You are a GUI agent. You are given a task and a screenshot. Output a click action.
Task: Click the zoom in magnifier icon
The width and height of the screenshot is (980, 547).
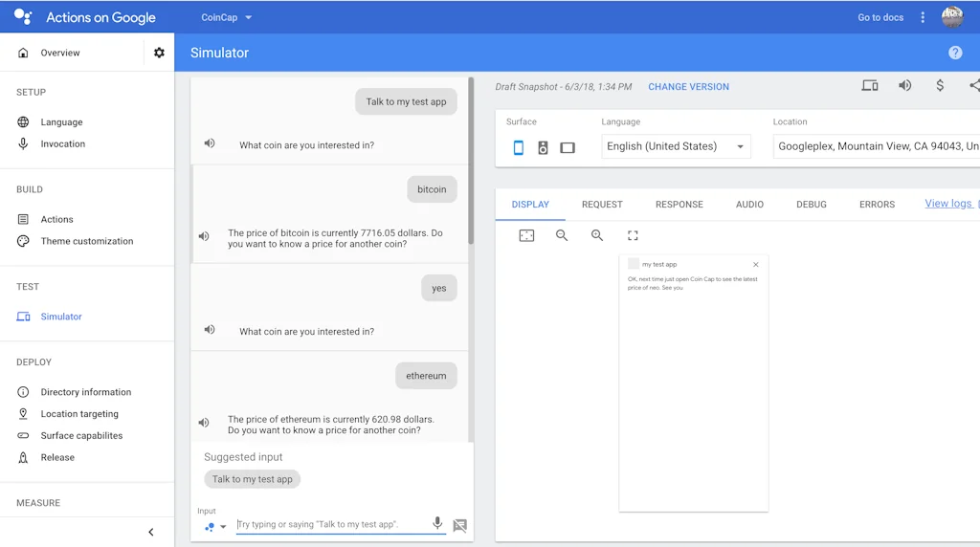pyautogui.click(x=597, y=235)
